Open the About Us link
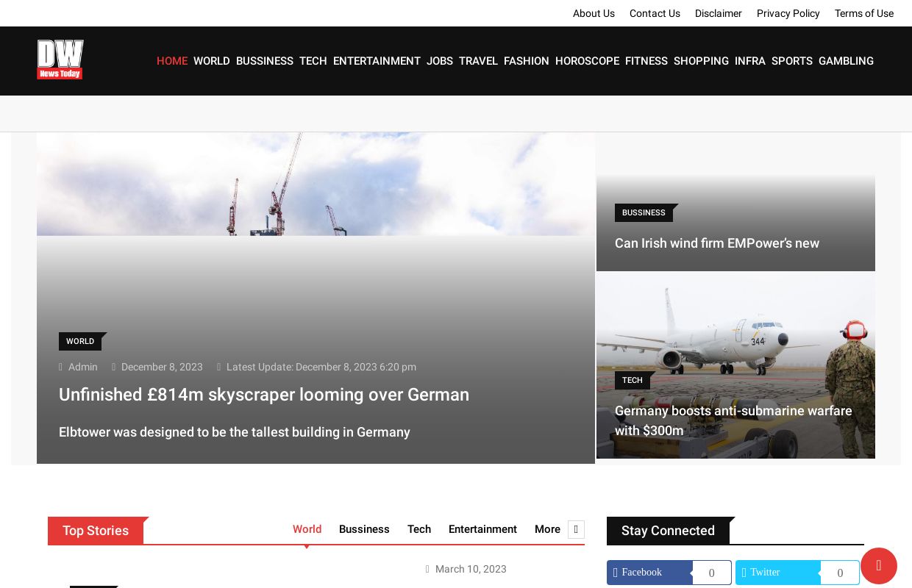The height and width of the screenshot is (588, 912). (x=594, y=13)
